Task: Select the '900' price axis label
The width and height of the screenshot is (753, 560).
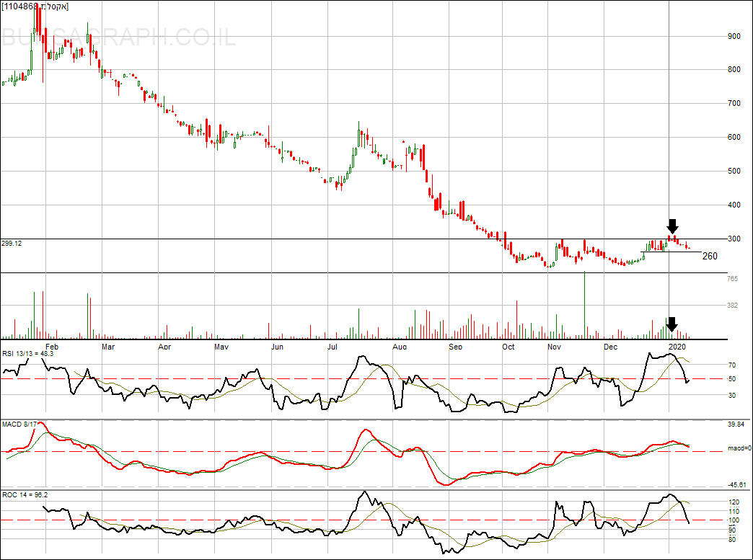Action: click(x=734, y=36)
